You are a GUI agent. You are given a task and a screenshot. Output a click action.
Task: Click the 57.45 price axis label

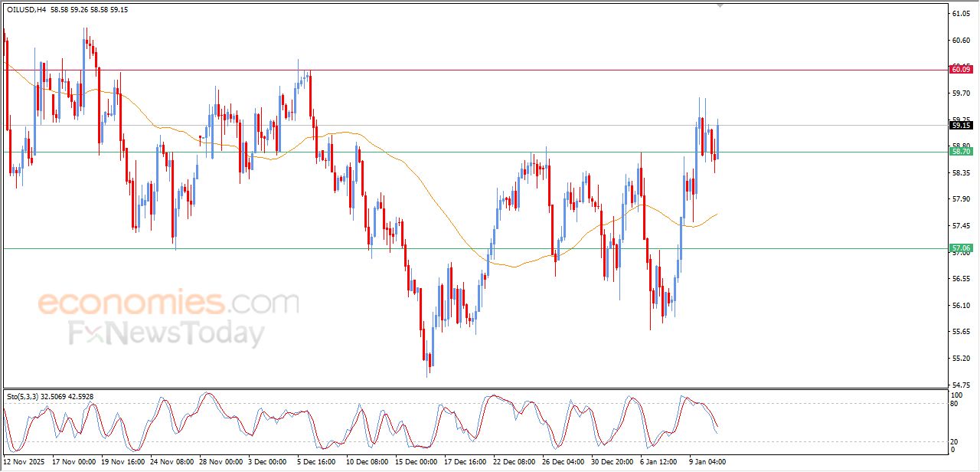961,225
